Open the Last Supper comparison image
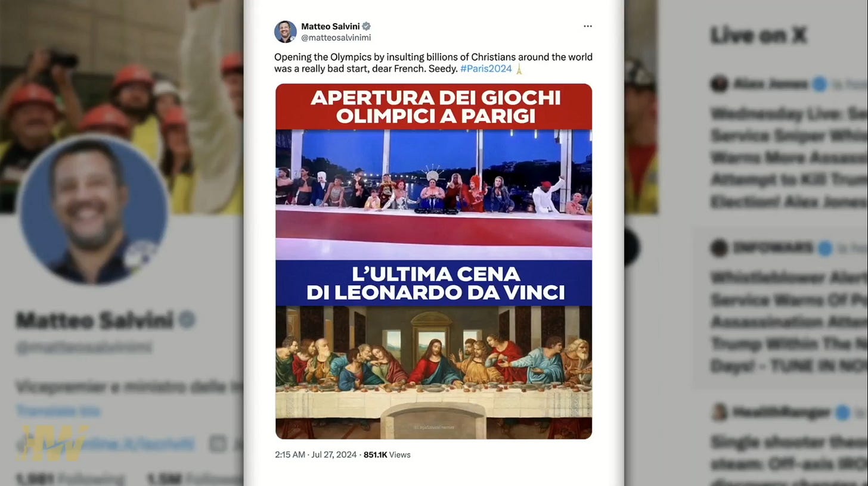The image size is (868, 486). click(x=433, y=261)
